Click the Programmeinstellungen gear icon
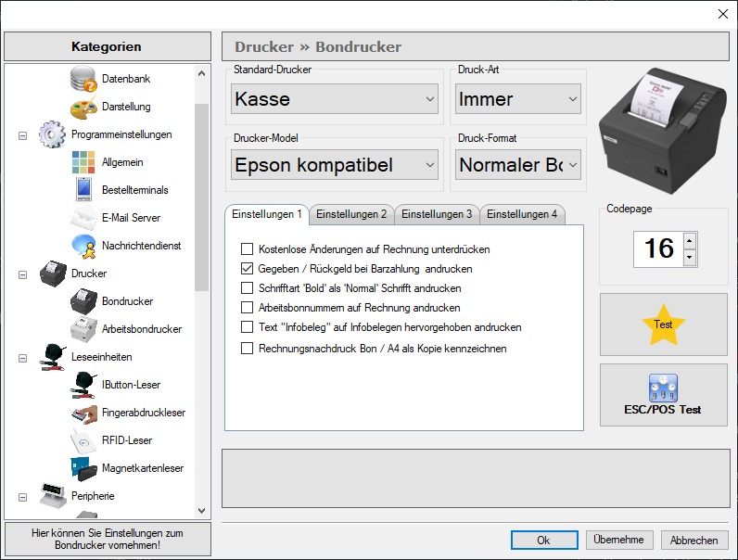 coord(52,134)
